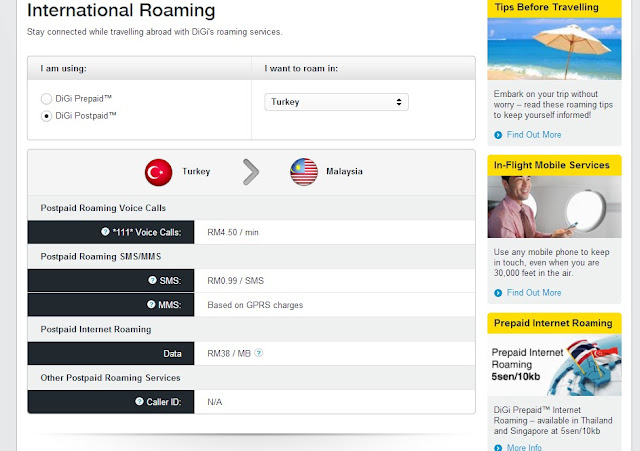Click the I am using label
This screenshot has height=451, width=640.
63,69
